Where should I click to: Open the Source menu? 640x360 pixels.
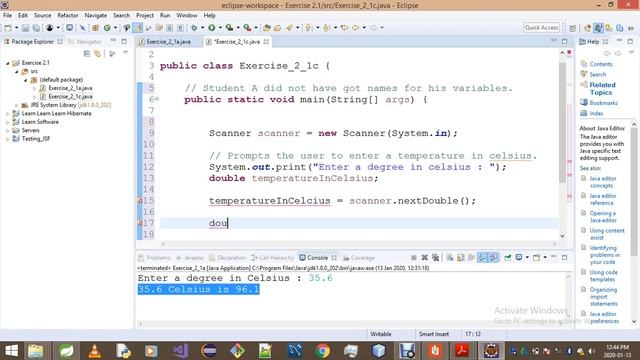pyautogui.click(x=42, y=15)
